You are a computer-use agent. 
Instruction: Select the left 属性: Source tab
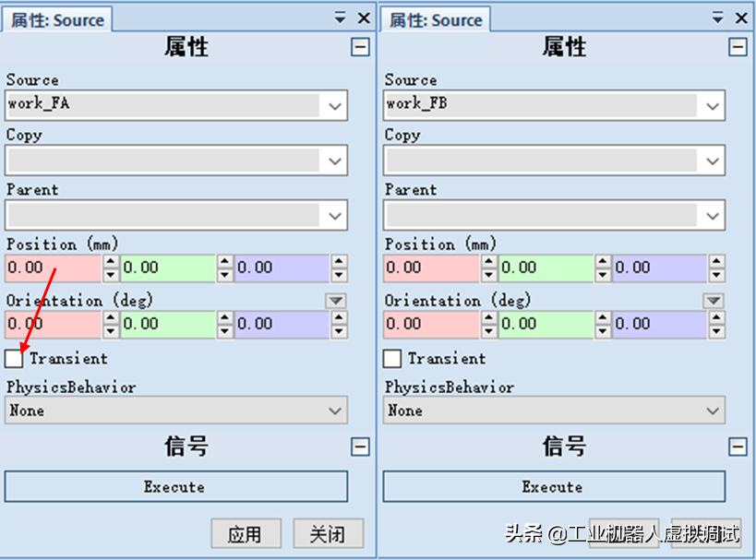click(57, 19)
